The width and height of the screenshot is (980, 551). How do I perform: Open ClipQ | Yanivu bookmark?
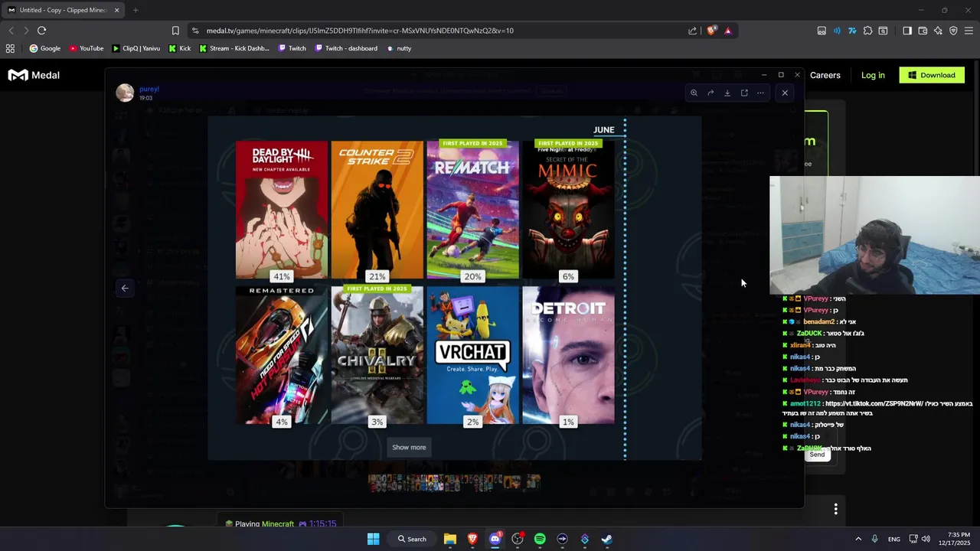pyautogui.click(x=136, y=48)
